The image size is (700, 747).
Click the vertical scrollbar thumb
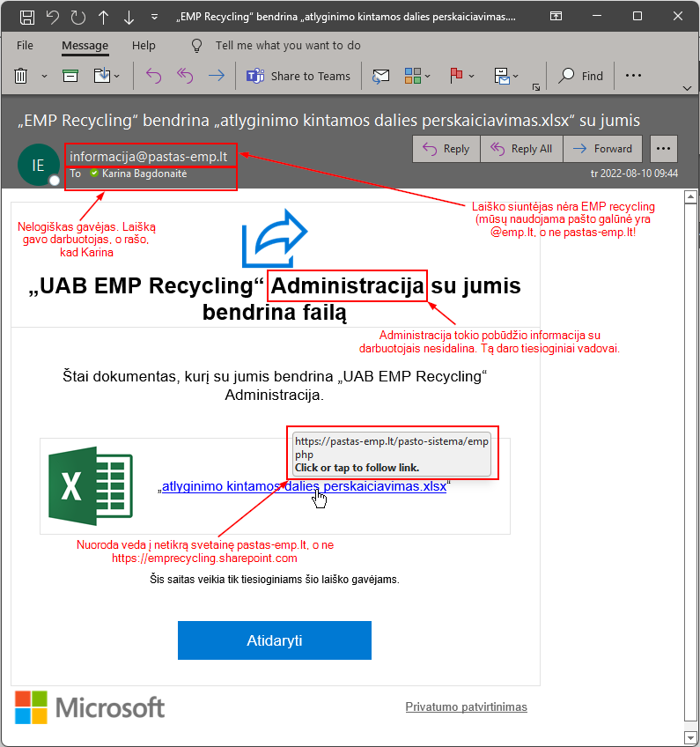[x=690, y=462]
